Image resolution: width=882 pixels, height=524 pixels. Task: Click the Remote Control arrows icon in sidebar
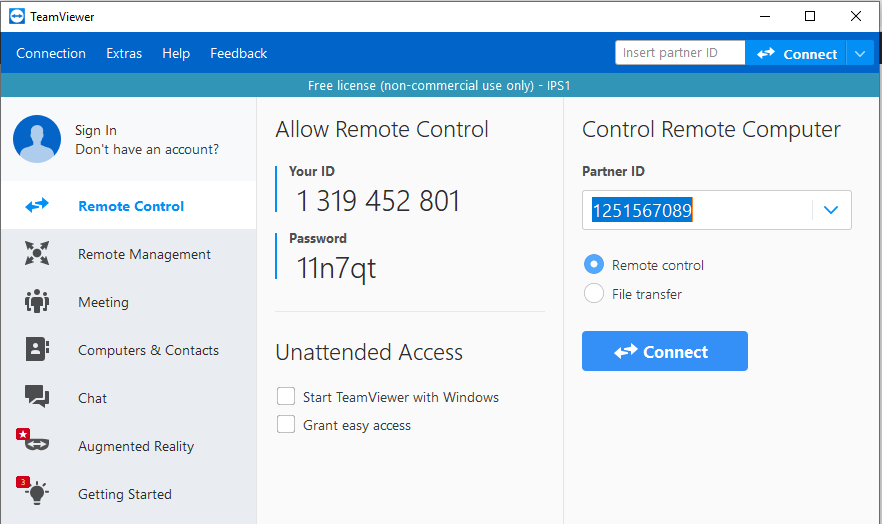click(x=37, y=206)
